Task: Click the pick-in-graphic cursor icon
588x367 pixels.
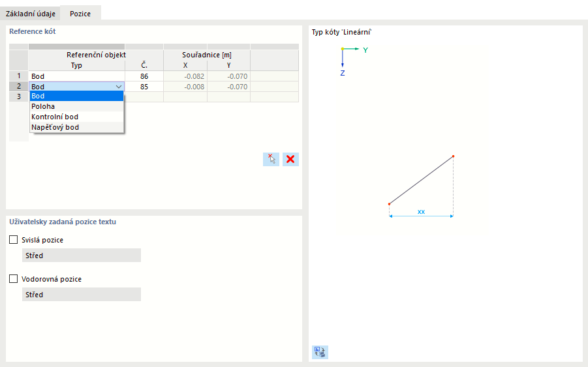Action: pos(271,159)
